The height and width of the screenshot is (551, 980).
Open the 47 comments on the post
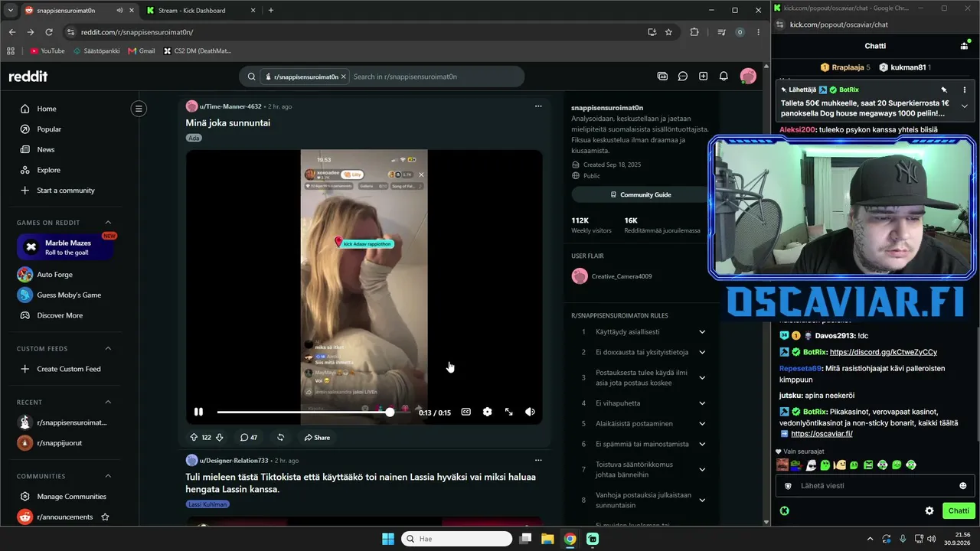[249, 438]
